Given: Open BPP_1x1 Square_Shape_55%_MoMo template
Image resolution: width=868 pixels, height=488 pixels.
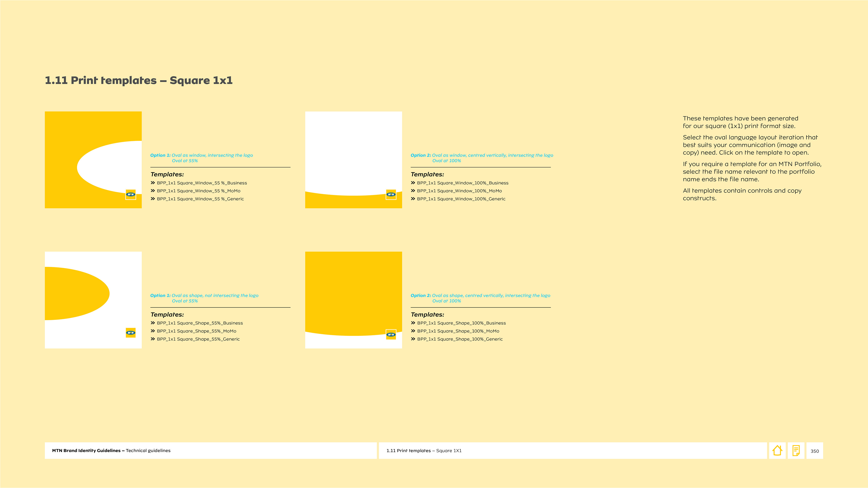Looking at the screenshot, I should [196, 331].
